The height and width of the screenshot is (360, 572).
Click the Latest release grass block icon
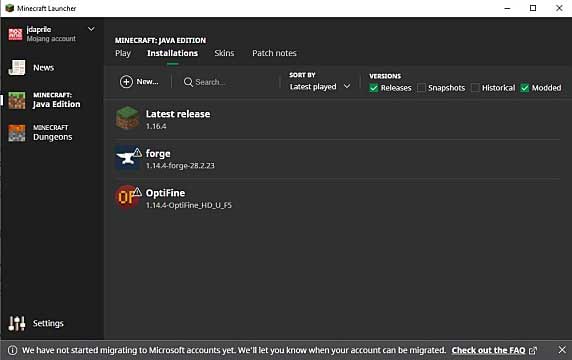pos(127,118)
